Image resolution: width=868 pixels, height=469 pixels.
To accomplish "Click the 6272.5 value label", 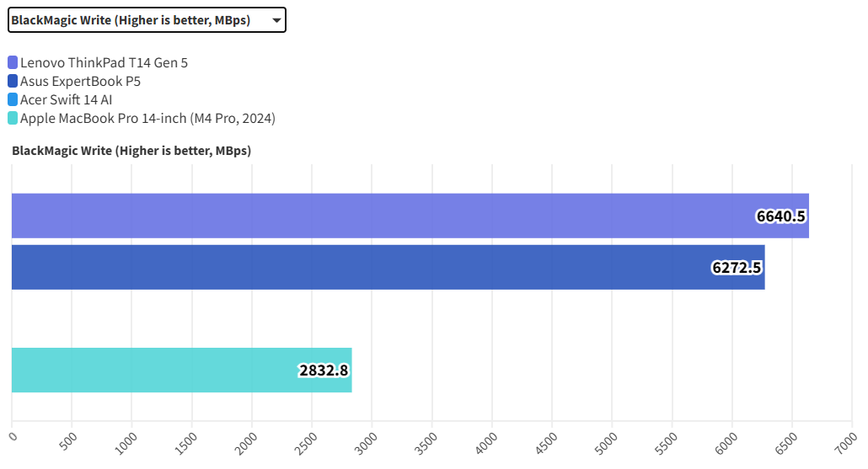I will pos(737,268).
